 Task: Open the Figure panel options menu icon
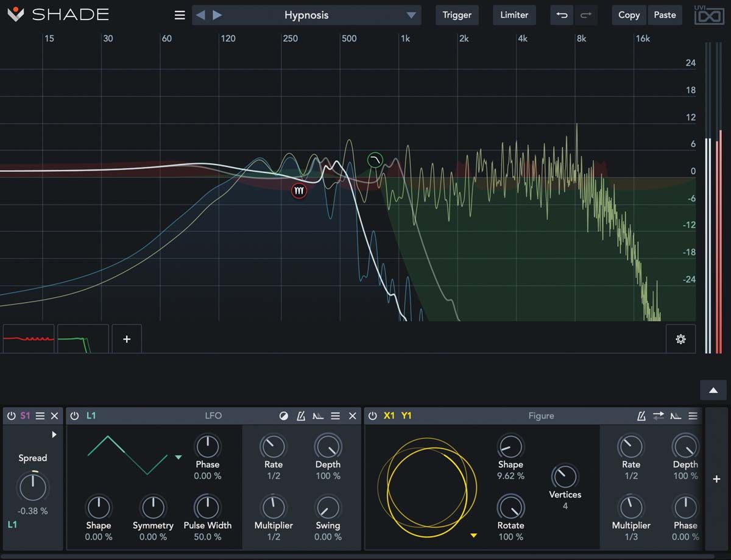click(693, 416)
